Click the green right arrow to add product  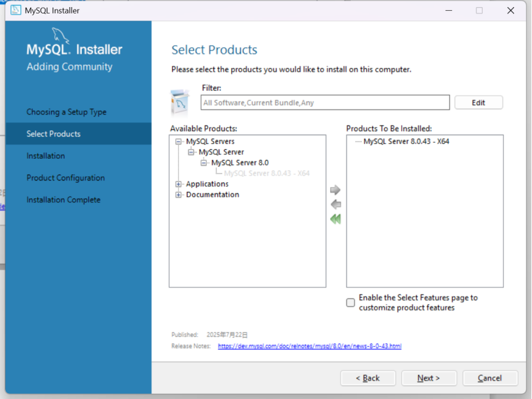point(335,190)
